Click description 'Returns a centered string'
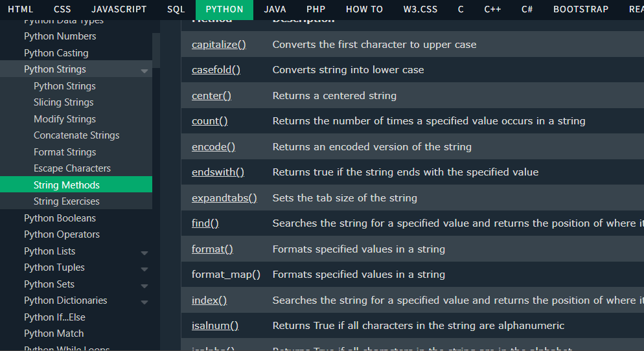 tap(335, 96)
